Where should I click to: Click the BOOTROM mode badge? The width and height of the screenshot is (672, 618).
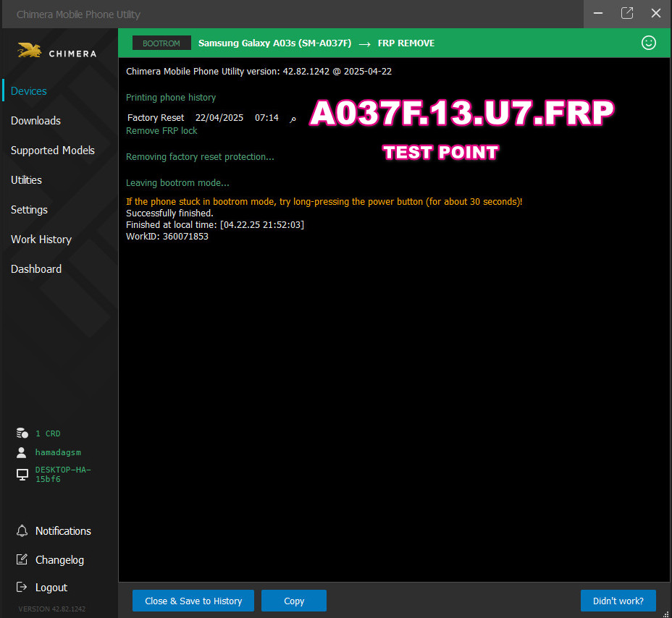tap(161, 43)
